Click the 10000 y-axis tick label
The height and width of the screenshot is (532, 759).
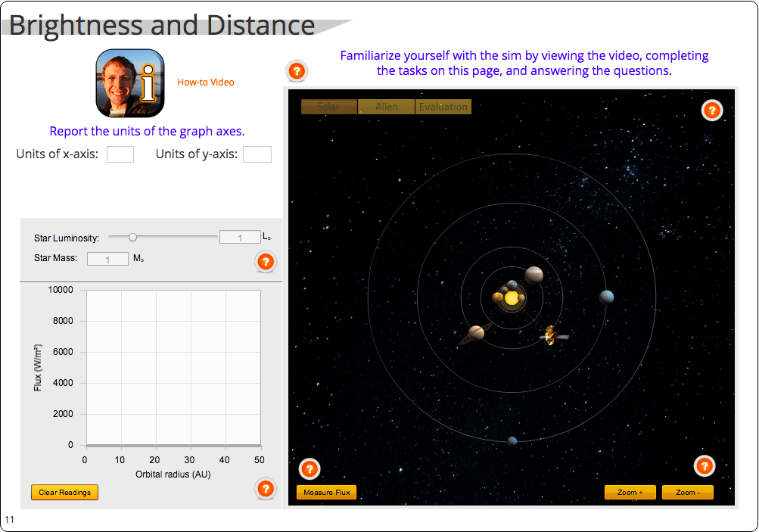coord(61,290)
